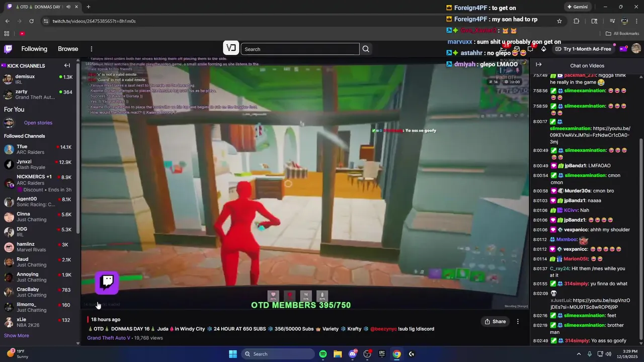Open video options three-dot menu
This screenshot has width=644, height=362.
point(518,321)
